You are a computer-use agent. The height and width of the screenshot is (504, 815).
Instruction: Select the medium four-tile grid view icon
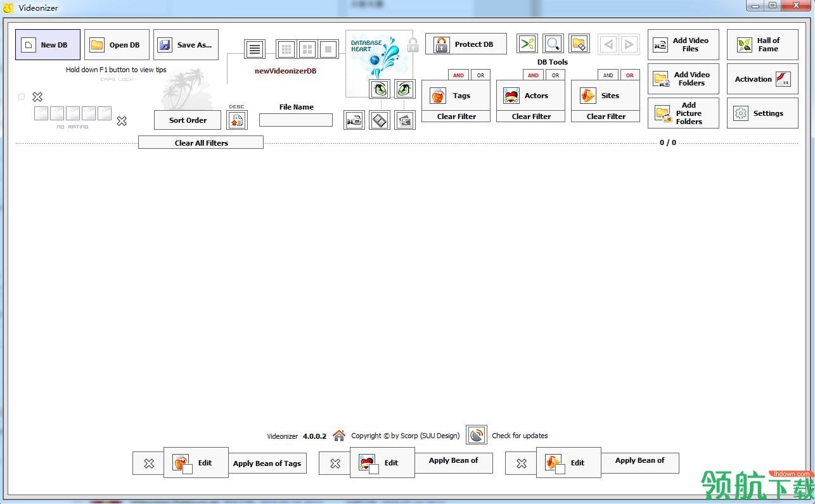[307, 49]
